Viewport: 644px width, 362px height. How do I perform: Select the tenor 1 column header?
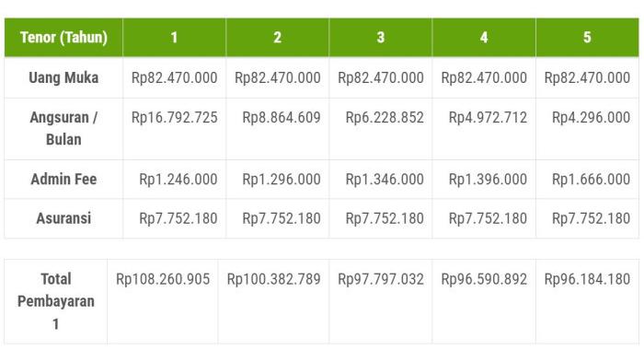(x=174, y=38)
